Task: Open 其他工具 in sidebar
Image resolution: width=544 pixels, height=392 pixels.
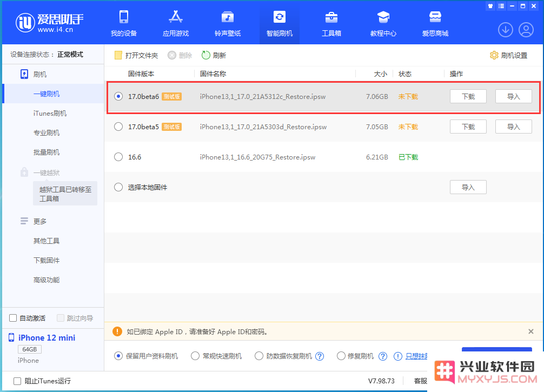Action: [47, 241]
